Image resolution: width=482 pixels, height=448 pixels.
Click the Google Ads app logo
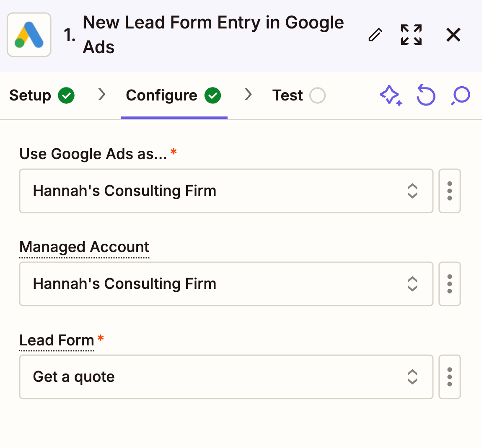coord(29,35)
